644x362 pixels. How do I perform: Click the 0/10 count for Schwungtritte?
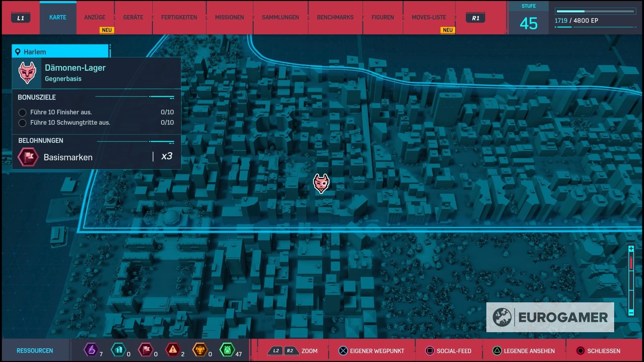[x=167, y=123]
